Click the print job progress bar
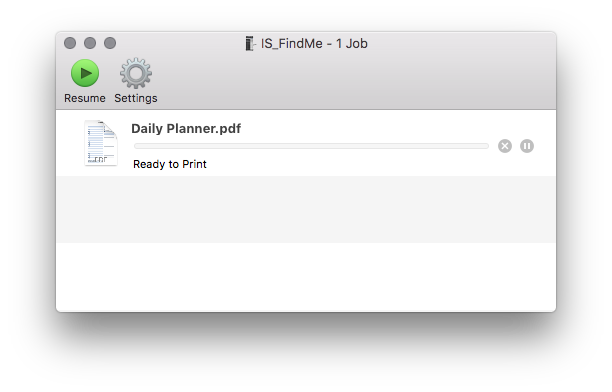Image resolution: width=612 pixels, height=392 pixels. [311, 146]
